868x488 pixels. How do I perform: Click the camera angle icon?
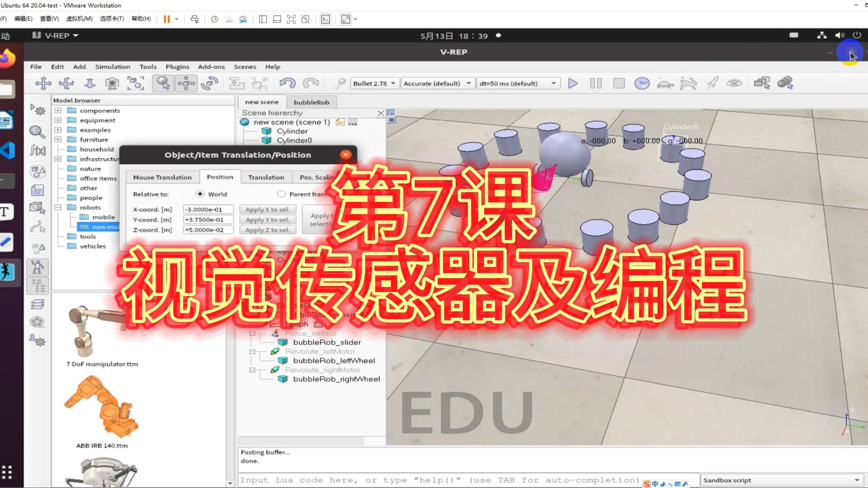112,83
